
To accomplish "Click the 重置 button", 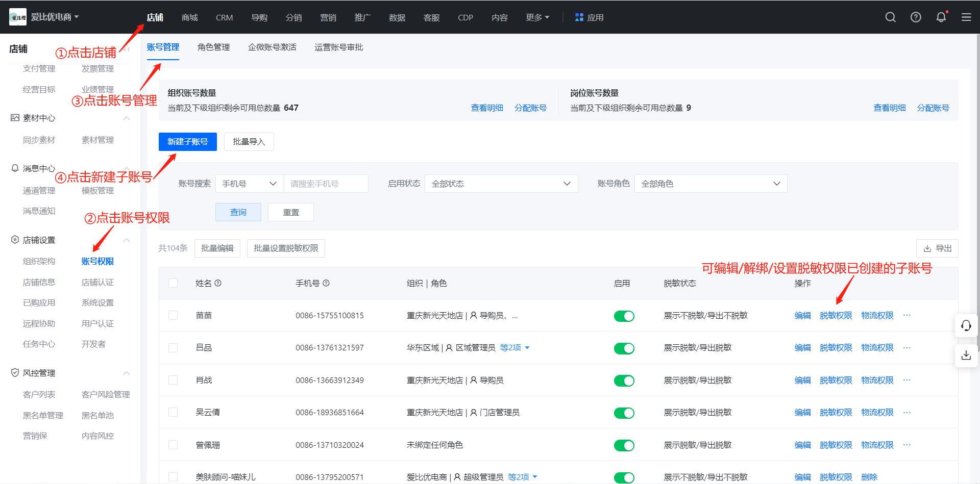I will (291, 212).
